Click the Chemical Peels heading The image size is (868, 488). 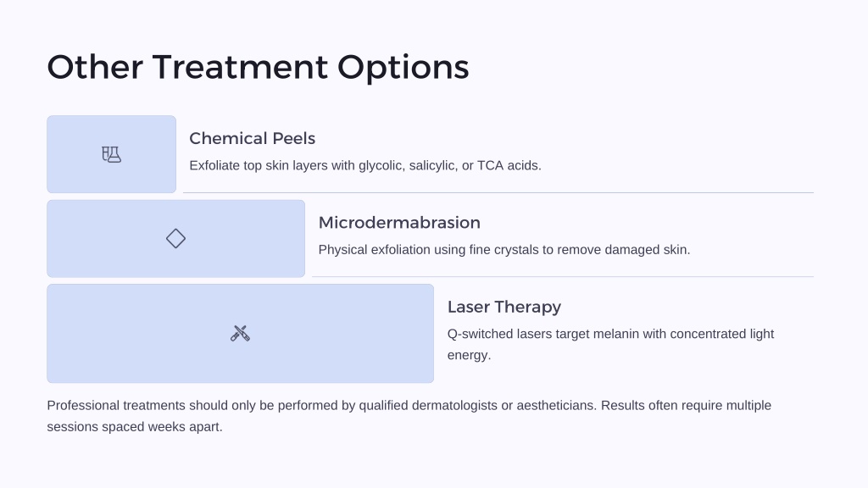[x=253, y=138]
